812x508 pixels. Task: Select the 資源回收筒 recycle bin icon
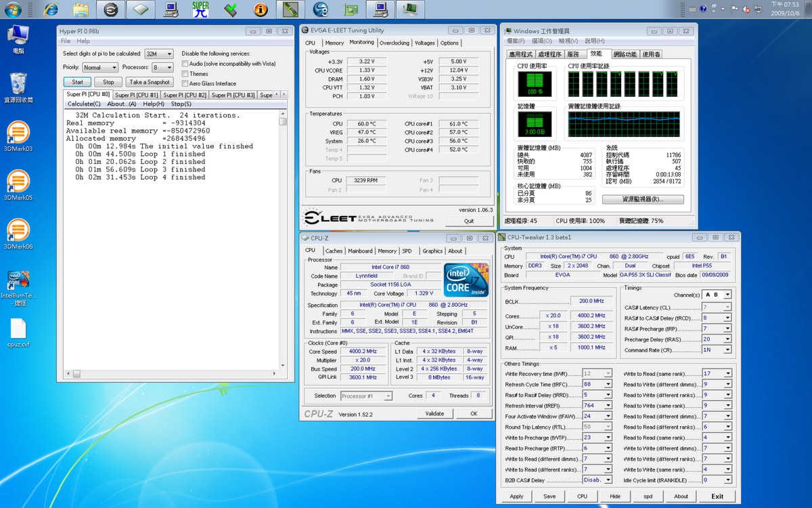pyautogui.click(x=18, y=88)
